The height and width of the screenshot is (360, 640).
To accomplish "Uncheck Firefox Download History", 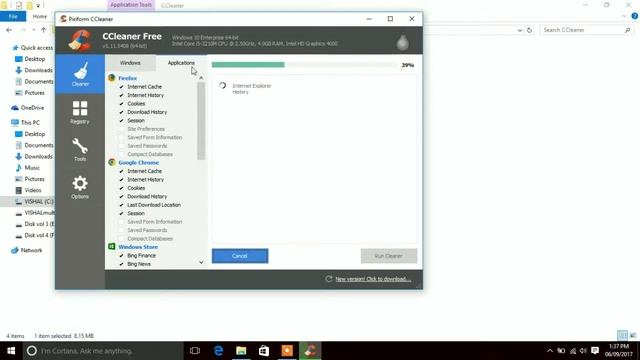I will coord(121,112).
